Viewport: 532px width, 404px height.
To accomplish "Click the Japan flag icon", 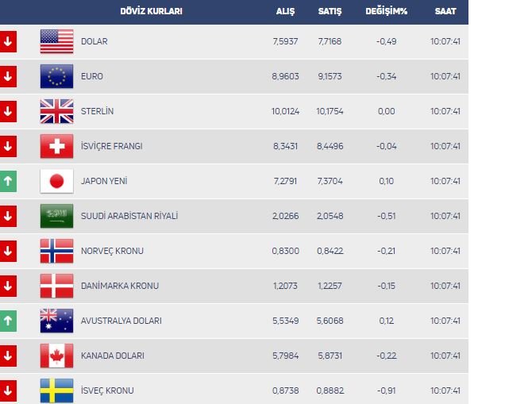I will [x=56, y=181].
